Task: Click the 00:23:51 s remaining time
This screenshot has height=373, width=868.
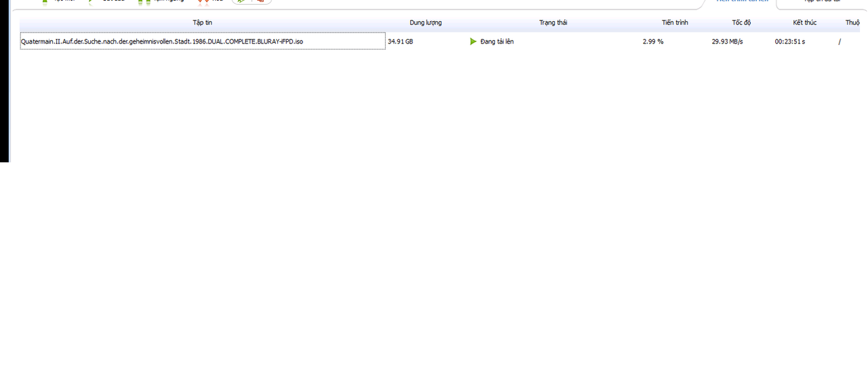Action: tap(790, 41)
